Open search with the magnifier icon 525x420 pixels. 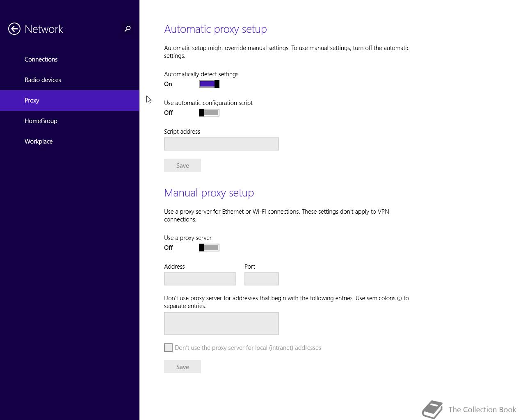coord(128,29)
